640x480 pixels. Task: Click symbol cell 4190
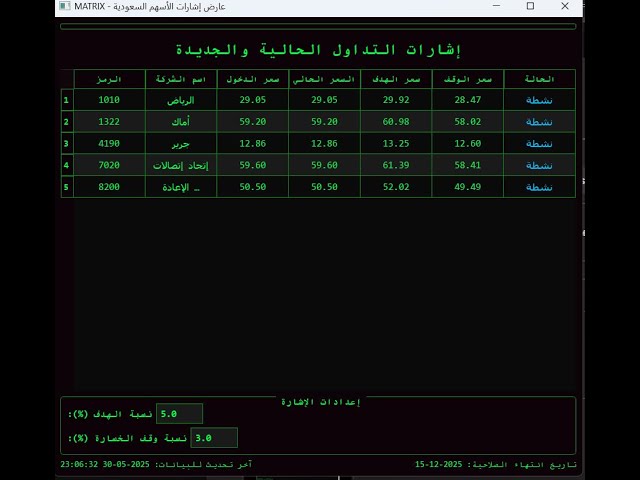tap(109, 143)
